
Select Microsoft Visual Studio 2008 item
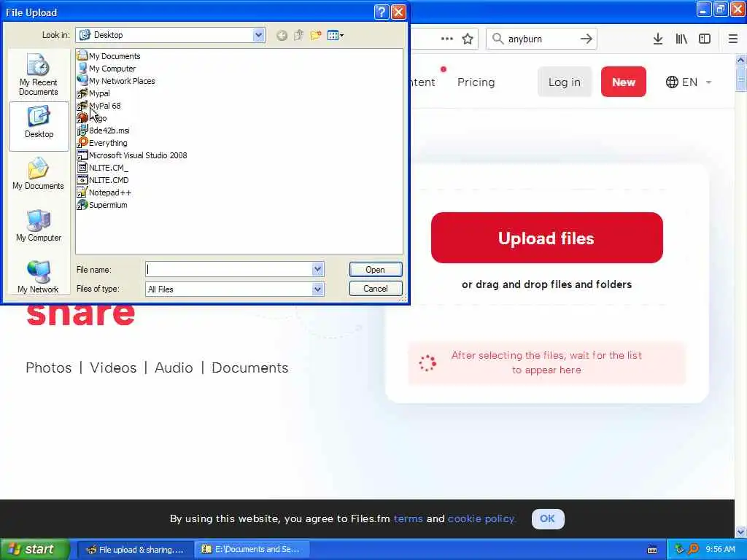coord(133,155)
